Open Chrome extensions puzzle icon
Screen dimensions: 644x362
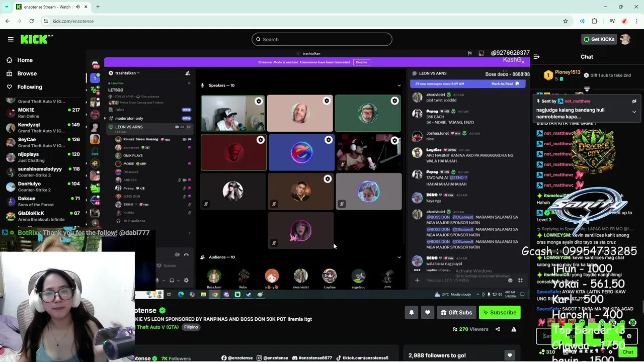tap(595, 21)
